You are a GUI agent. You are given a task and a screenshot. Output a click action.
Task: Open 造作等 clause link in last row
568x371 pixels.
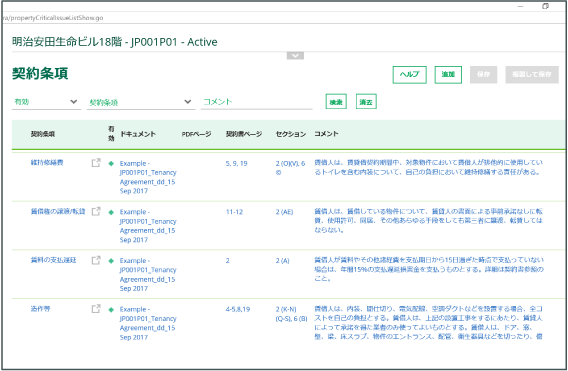coord(40,308)
